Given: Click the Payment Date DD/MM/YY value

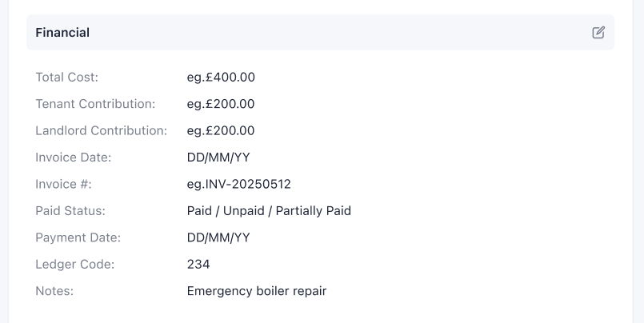Looking at the screenshot, I should pos(218,237).
